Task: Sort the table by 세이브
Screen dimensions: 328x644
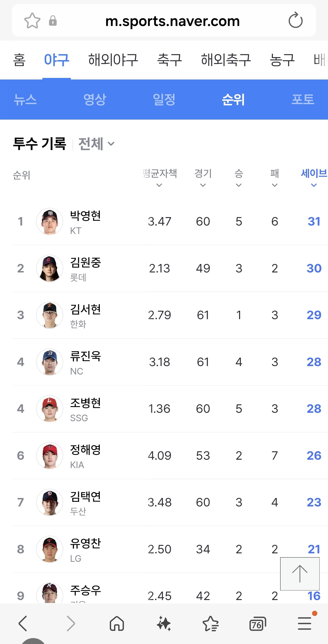Action: (314, 177)
